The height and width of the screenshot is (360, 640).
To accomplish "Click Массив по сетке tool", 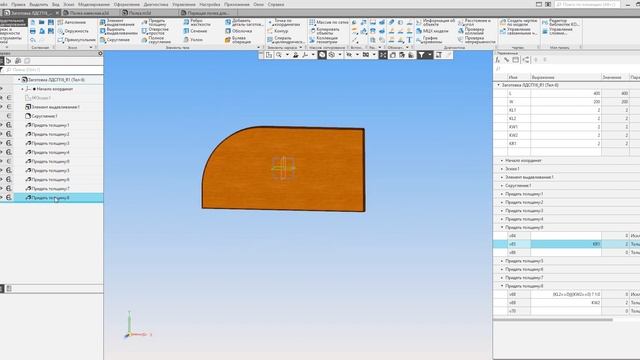I will [329, 22].
